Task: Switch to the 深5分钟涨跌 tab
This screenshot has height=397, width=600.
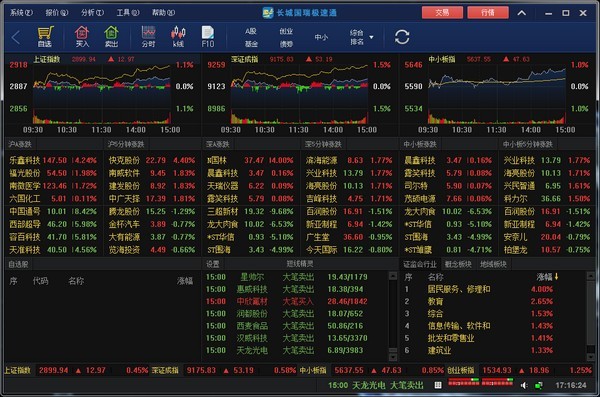Action: (323, 144)
